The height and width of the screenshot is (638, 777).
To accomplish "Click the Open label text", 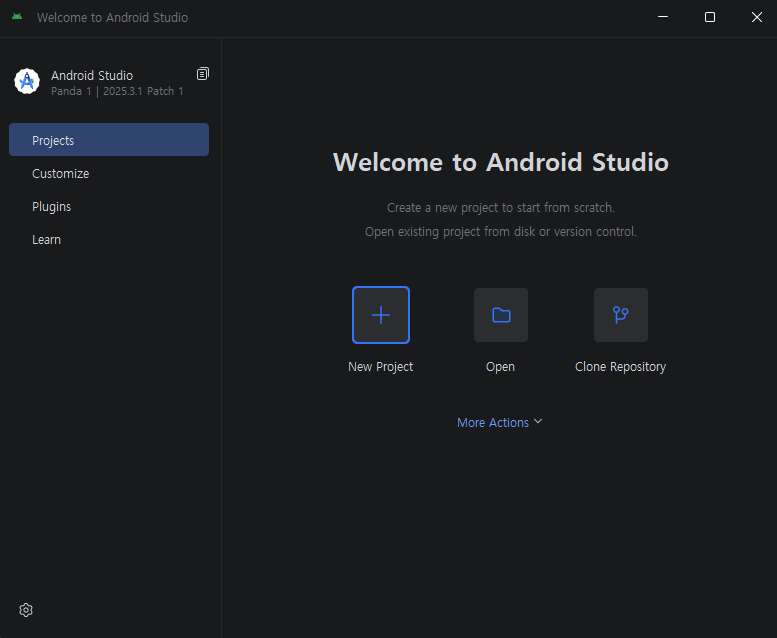I will tap(500, 367).
